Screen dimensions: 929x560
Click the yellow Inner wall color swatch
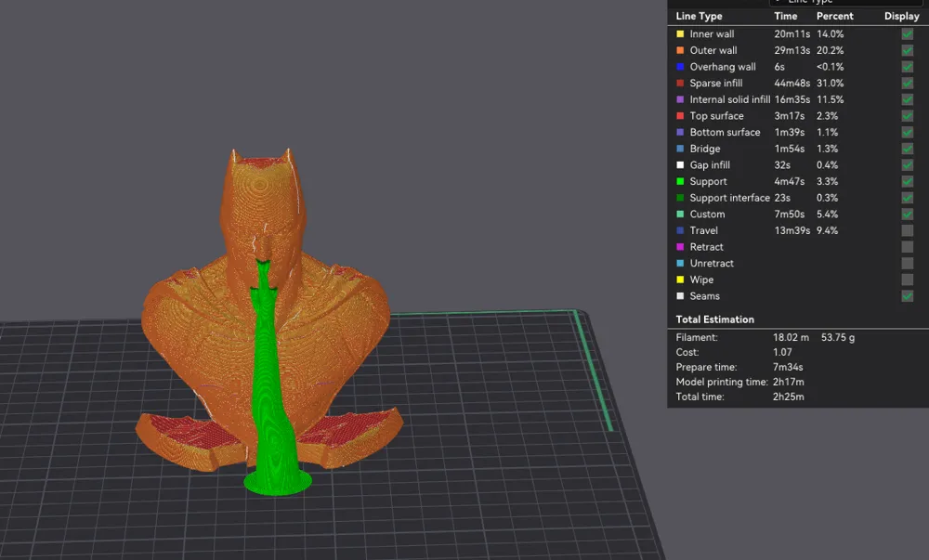(x=680, y=34)
